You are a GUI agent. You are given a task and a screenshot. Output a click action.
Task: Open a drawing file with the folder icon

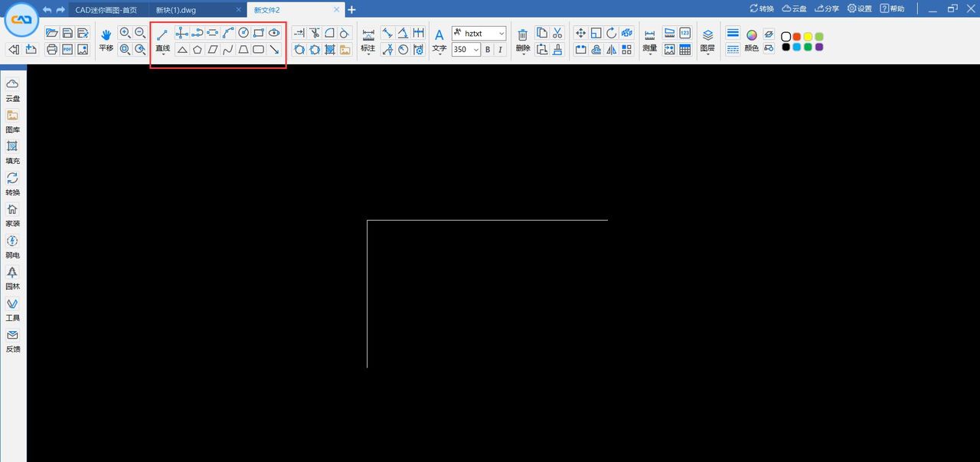(52, 33)
